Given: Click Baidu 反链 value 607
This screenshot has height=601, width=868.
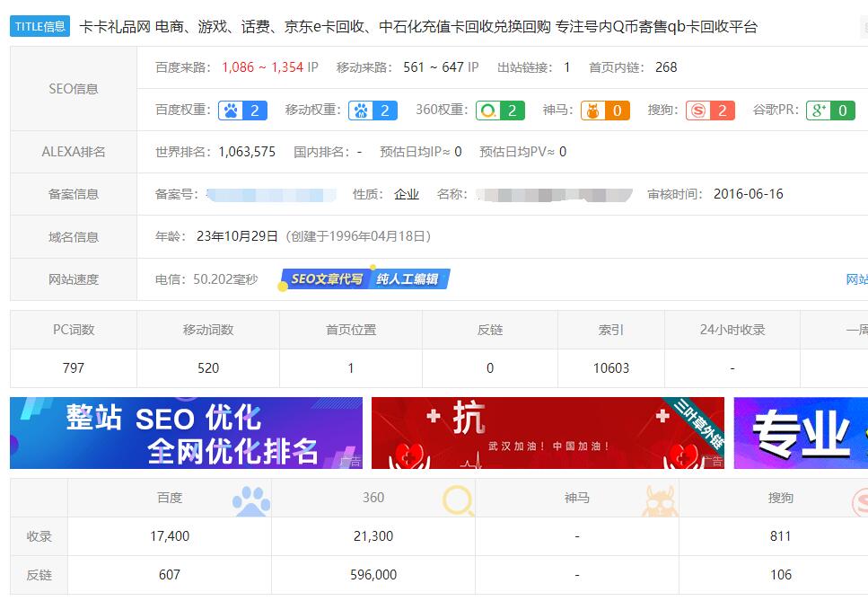Looking at the screenshot, I should (170, 575).
